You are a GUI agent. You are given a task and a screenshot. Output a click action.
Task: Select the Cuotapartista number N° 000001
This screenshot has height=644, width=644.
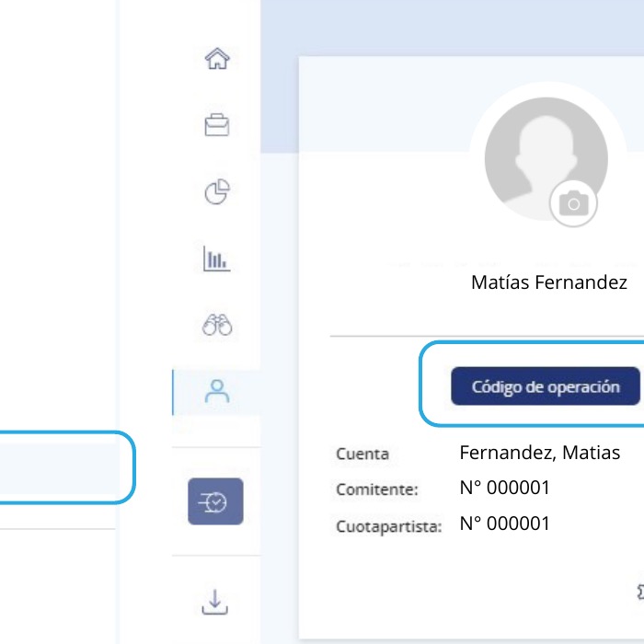point(504,523)
